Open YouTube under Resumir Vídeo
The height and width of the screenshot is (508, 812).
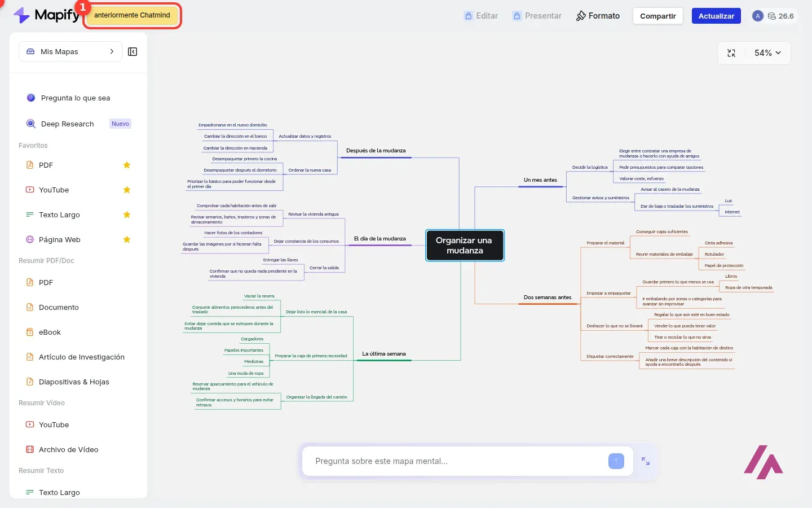click(x=54, y=424)
